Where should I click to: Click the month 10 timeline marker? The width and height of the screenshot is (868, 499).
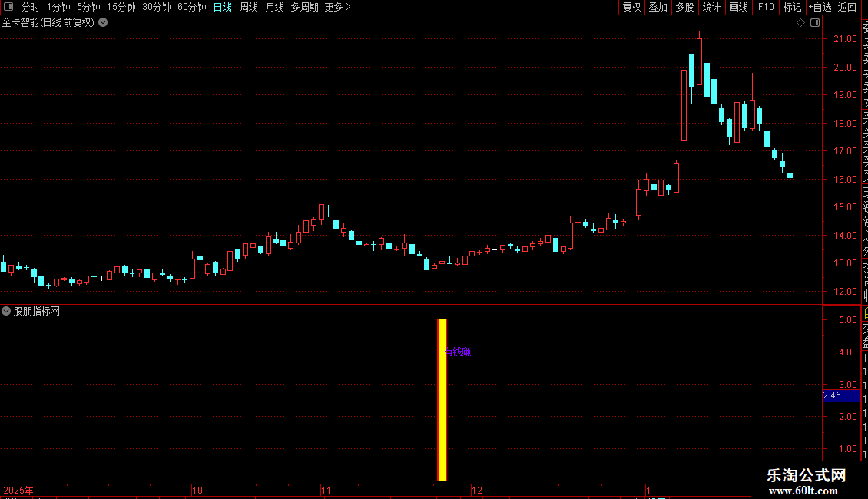(x=197, y=490)
